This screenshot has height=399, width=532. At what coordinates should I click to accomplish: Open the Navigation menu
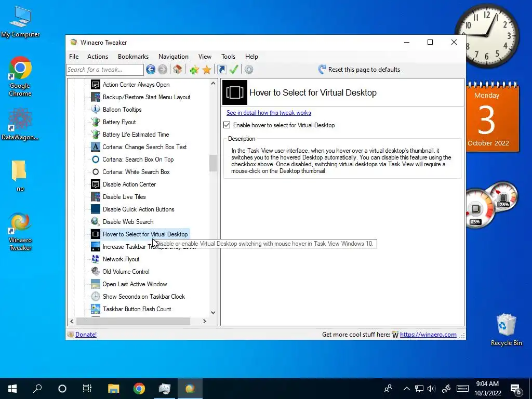(x=174, y=56)
